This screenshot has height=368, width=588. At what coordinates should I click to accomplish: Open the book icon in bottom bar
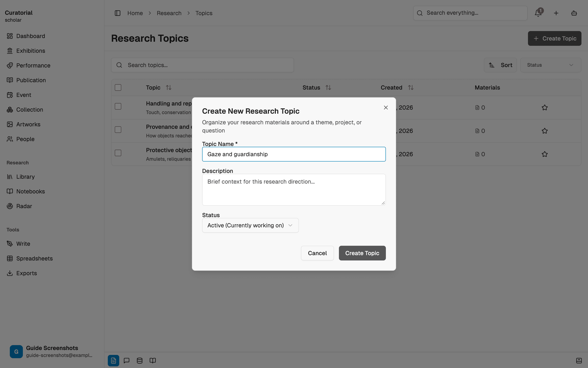click(153, 360)
